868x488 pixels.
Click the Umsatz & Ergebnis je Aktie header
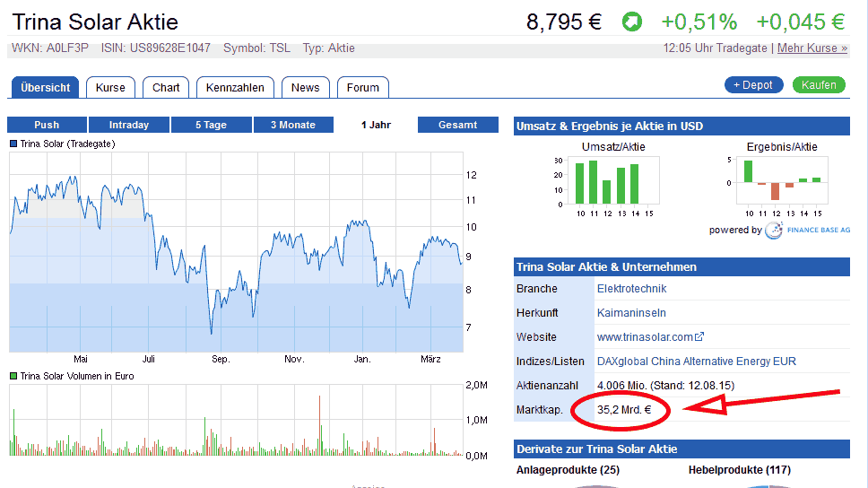tap(682, 126)
